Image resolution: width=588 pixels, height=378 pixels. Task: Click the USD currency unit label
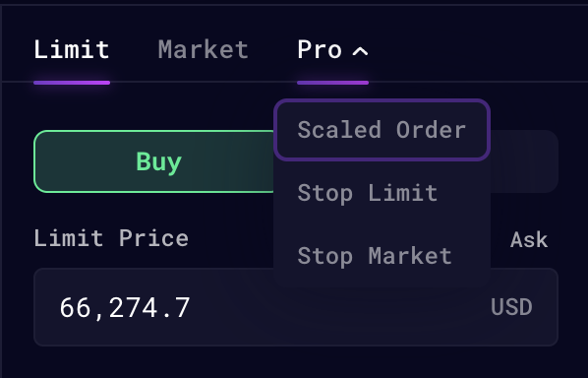click(x=511, y=307)
